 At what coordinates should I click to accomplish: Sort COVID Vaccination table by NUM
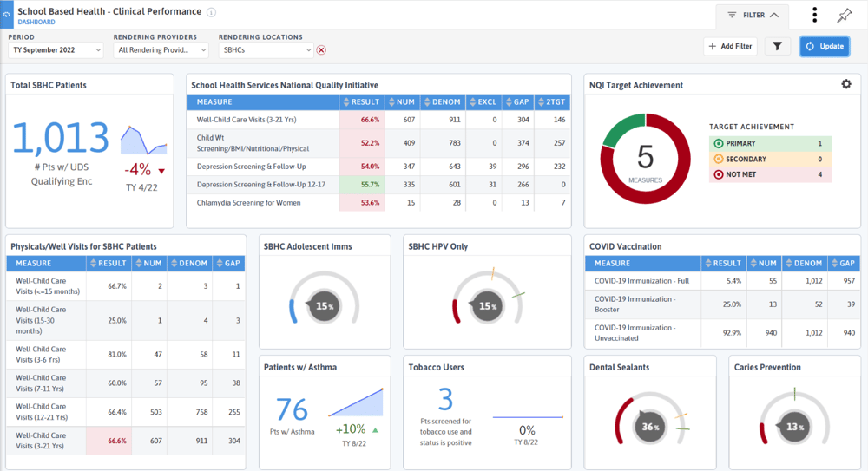click(764, 264)
